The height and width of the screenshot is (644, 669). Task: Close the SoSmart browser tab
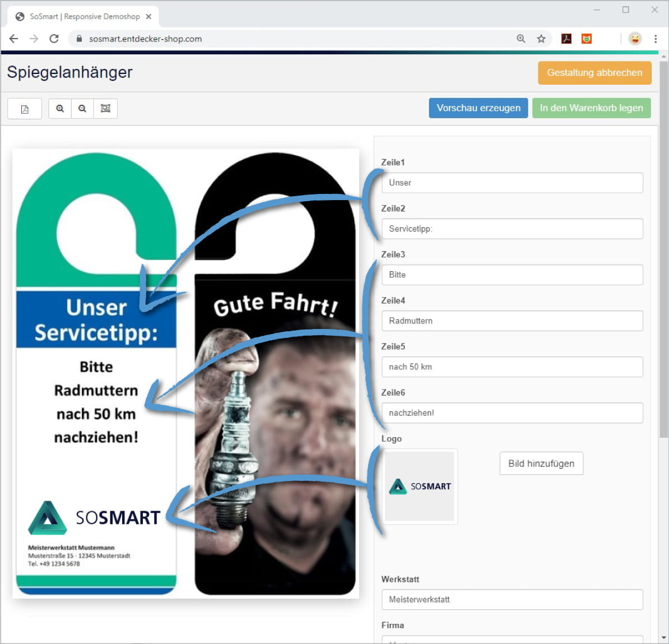[x=148, y=17]
